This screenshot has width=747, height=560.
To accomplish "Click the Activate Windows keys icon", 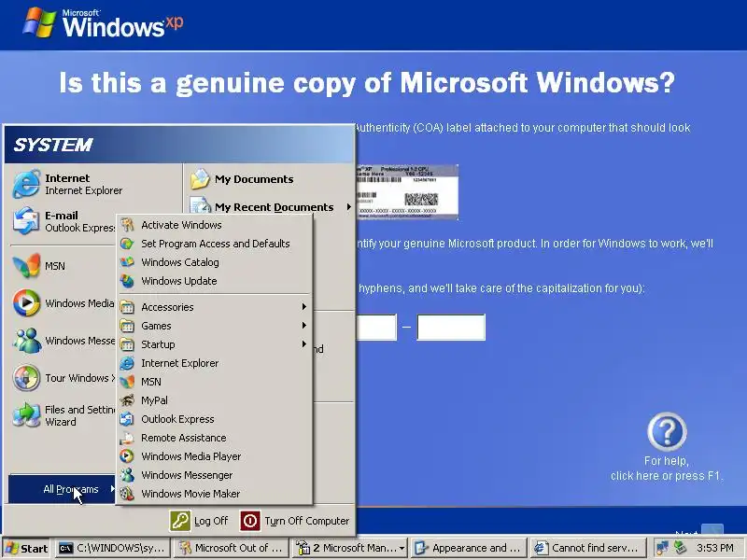I will coord(127,225).
